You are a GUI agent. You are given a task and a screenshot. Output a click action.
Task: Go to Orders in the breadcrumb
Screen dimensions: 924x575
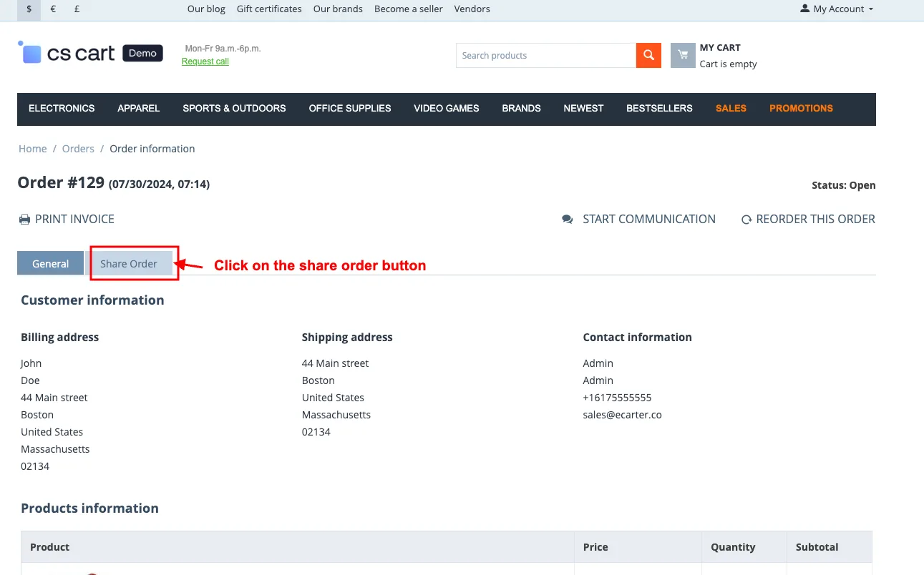tap(78, 149)
